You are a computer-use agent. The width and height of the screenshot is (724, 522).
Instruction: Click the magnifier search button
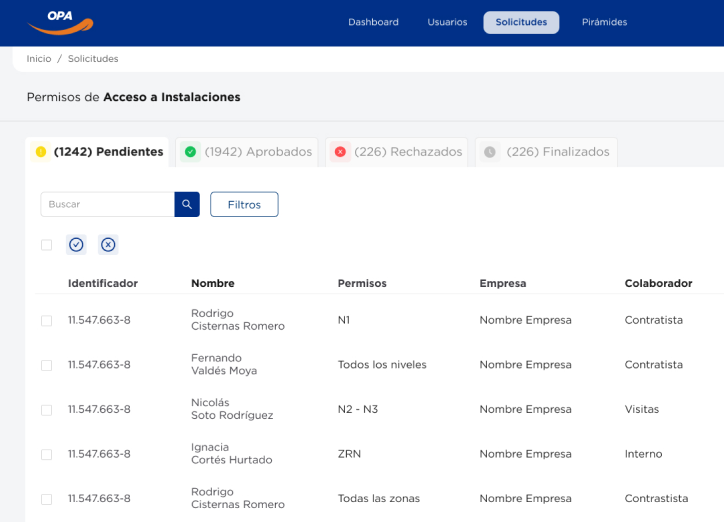187,204
